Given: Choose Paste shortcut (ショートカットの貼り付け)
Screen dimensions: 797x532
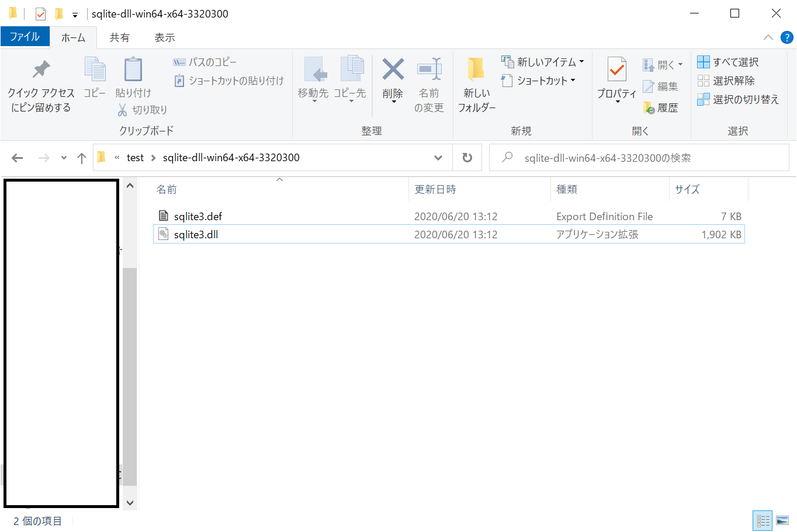Looking at the screenshot, I should (x=229, y=81).
